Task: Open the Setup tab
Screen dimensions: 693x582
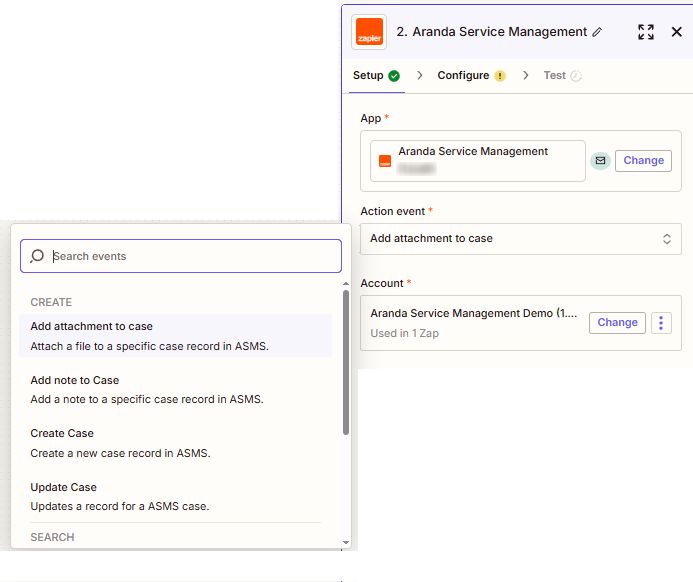Action: pyautogui.click(x=368, y=76)
